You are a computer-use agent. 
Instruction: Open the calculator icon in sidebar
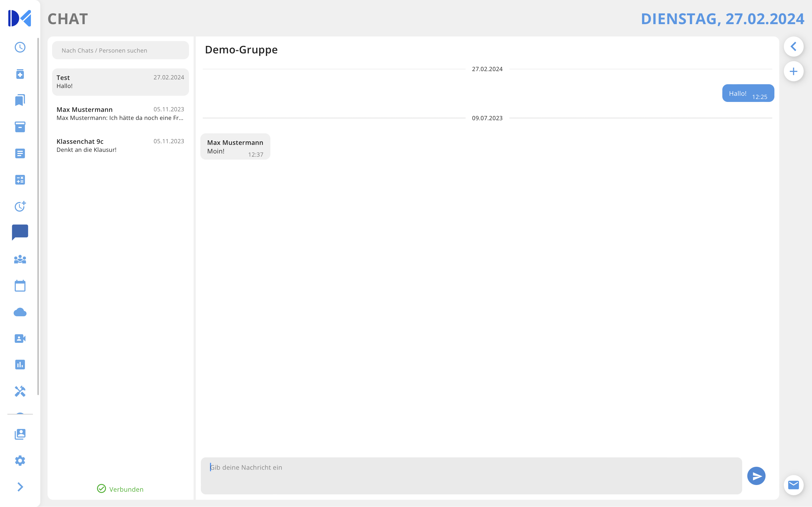point(20,180)
